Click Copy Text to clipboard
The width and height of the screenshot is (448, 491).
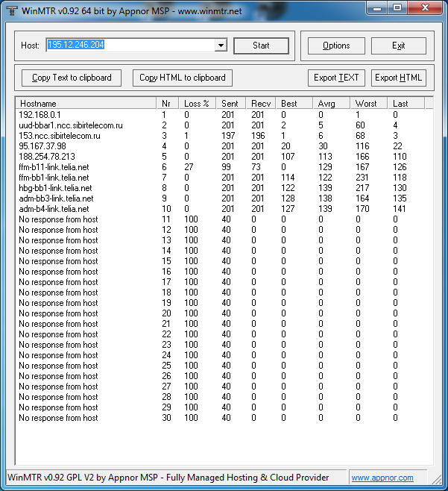(x=72, y=78)
